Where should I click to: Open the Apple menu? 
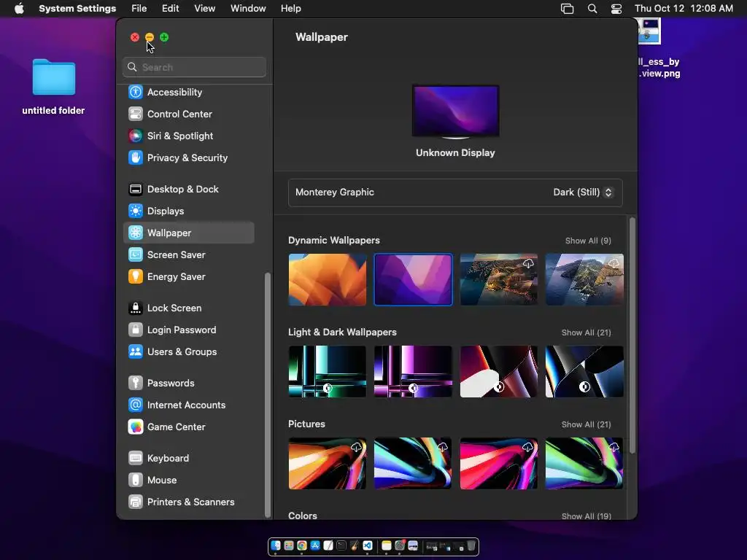click(19, 9)
